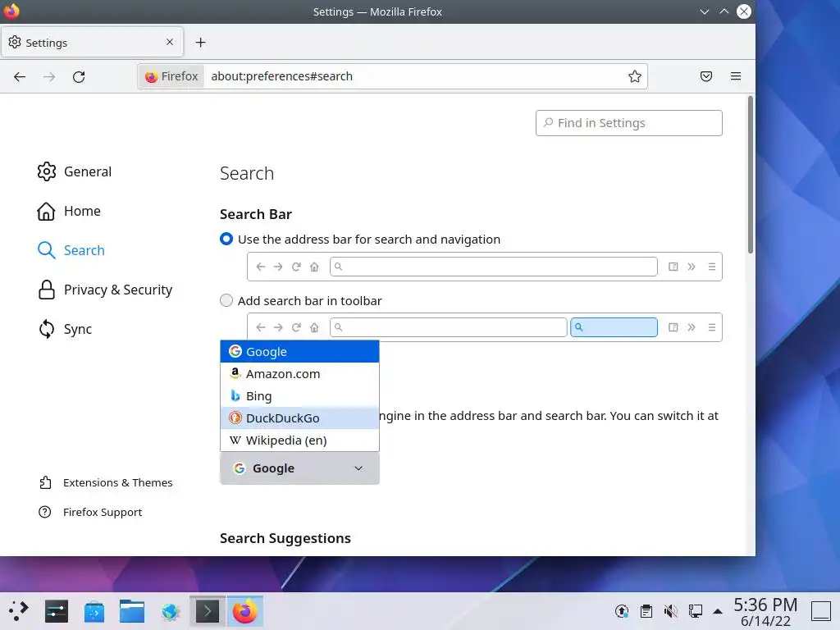Click the Search Bar heading

click(256, 214)
